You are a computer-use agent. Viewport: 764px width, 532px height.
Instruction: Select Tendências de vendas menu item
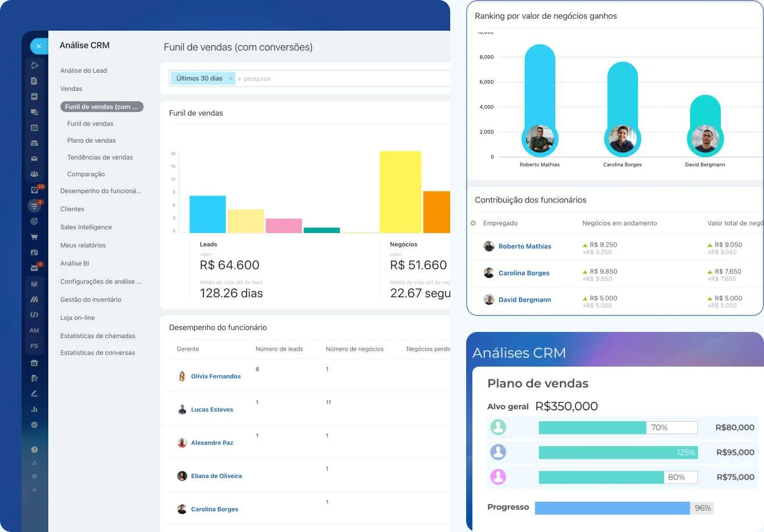100,157
